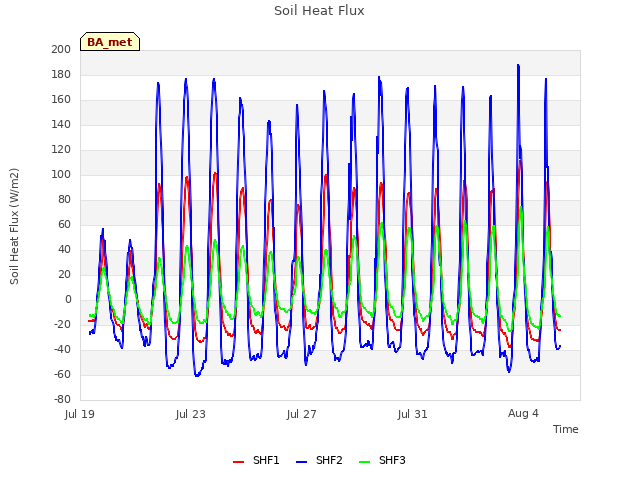Click the 0 y-axis tick label
The image size is (640, 480).
pyautogui.click(x=68, y=299)
